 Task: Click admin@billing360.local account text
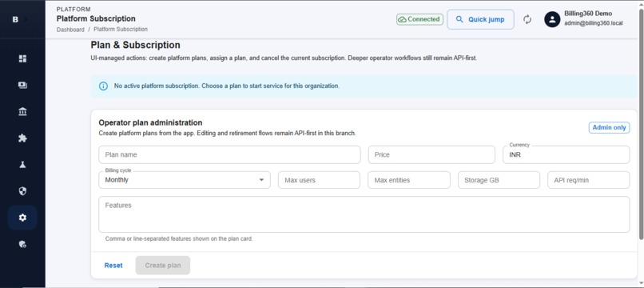pyautogui.click(x=593, y=23)
